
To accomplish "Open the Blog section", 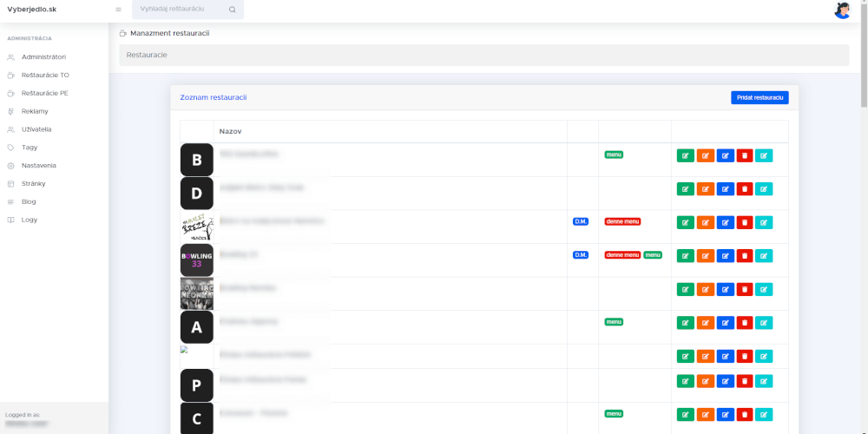I will (x=29, y=201).
